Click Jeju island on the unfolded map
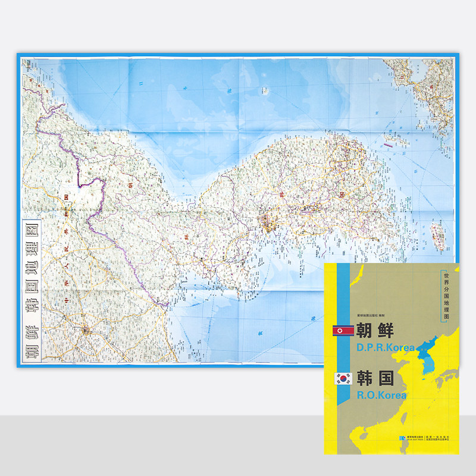 [438, 237]
